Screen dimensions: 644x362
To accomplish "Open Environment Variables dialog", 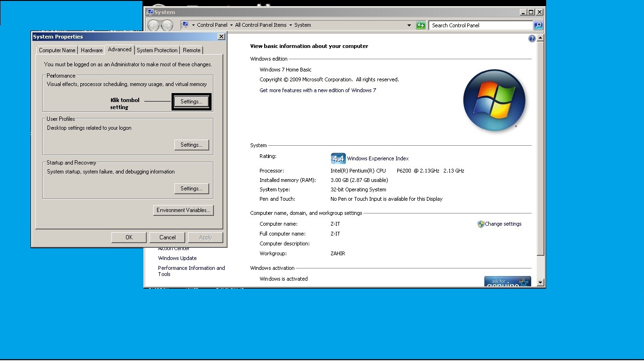I will coord(183,210).
